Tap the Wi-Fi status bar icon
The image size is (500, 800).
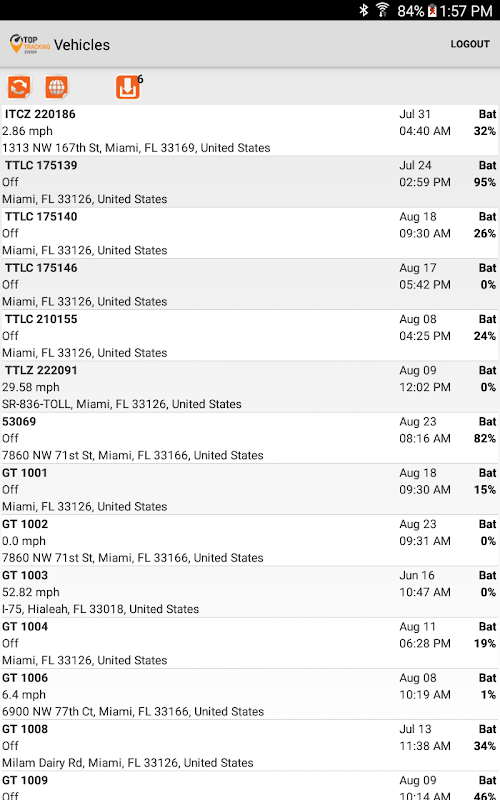pyautogui.click(x=382, y=10)
